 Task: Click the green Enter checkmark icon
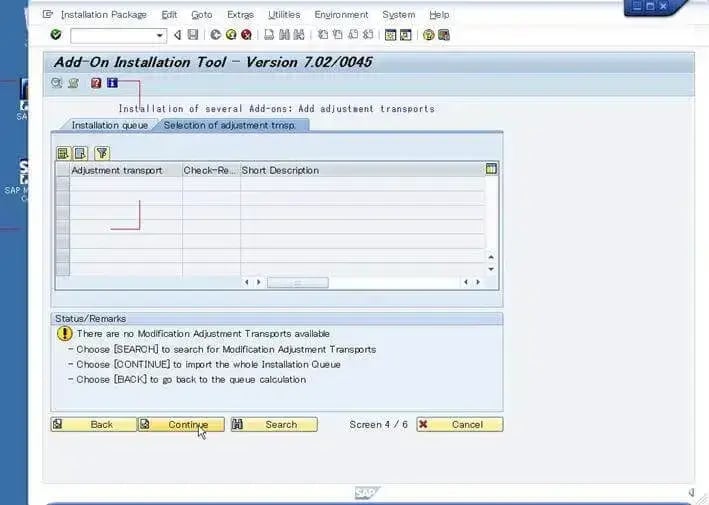[x=56, y=35]
